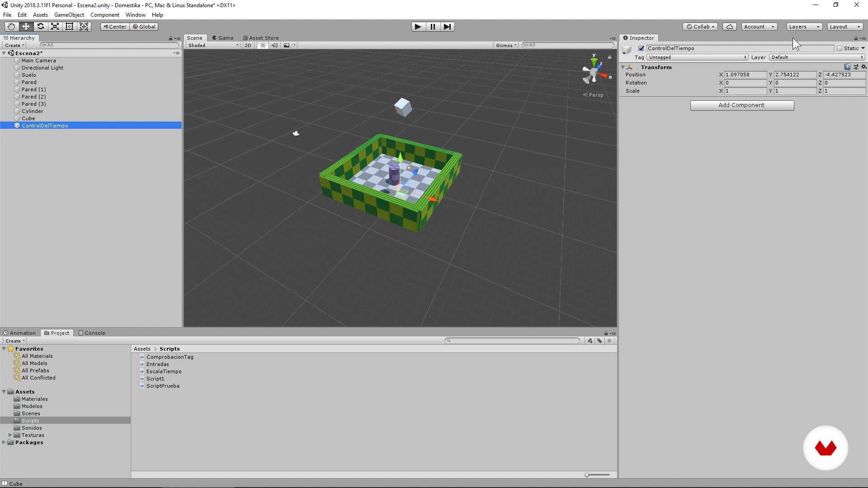Lock the Inspector panel
This screenshot has width=868, height=488.
click(856, 38)
